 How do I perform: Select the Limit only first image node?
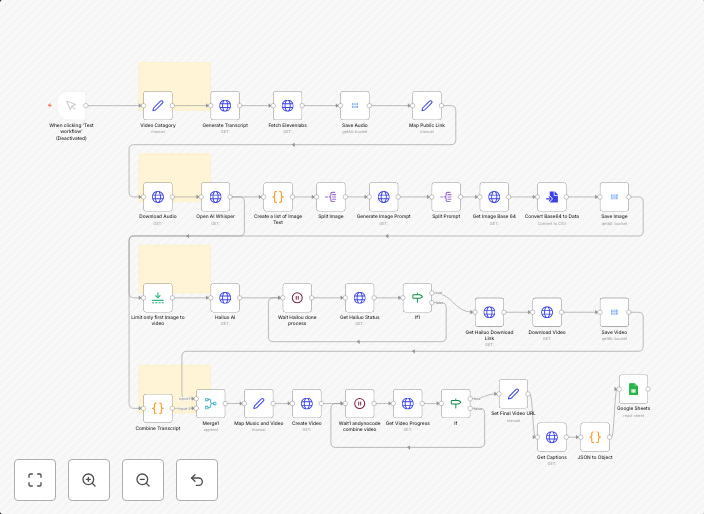pos(158,297)
